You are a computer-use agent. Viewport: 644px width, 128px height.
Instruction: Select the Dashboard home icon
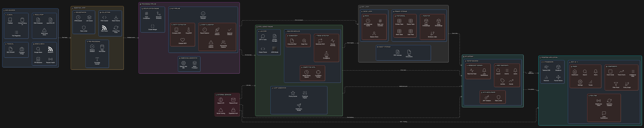[575, 72]
